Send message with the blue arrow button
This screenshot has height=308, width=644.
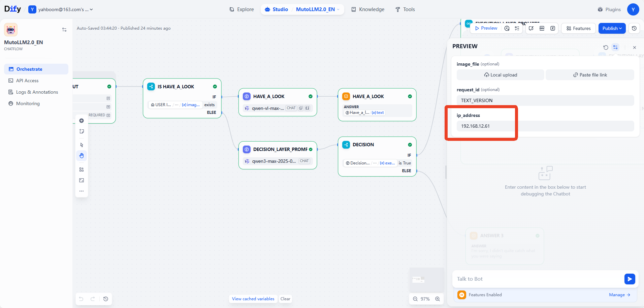coord(630,279)
